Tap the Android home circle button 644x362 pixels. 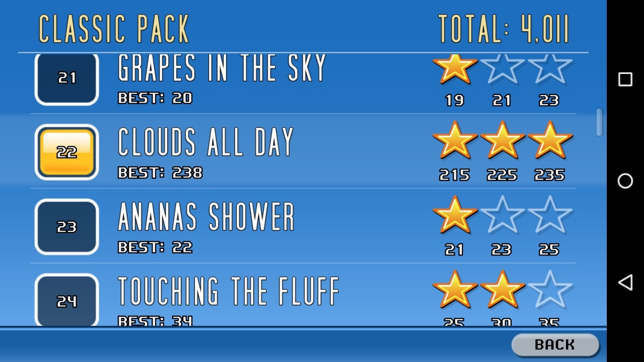(625, 181)
